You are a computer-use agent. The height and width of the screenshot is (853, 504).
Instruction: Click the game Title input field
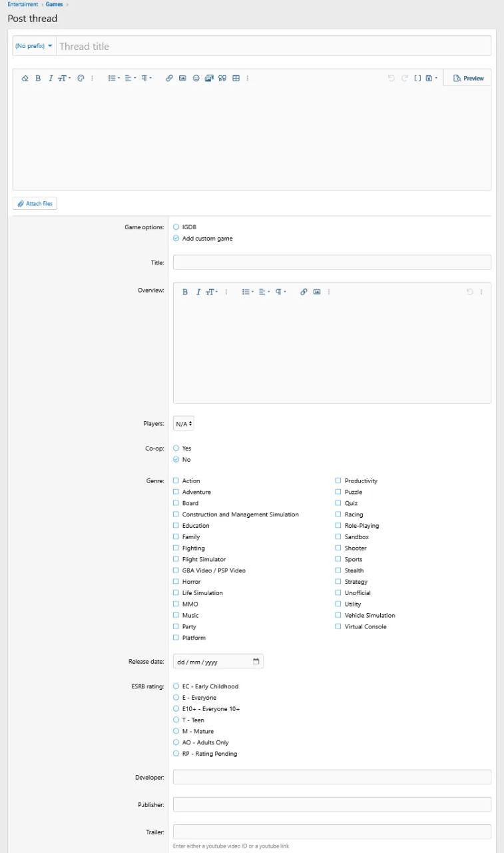click(x=332, y=263)
